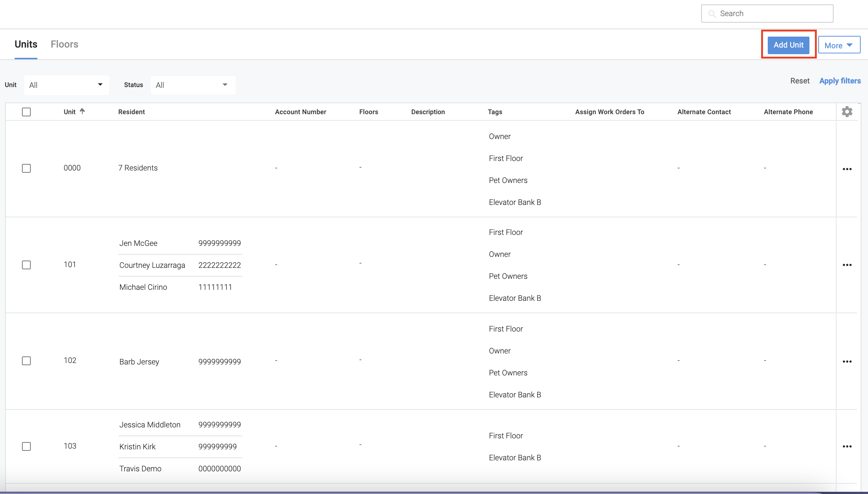Open three-dot menu for unit 101
This screenshot has width=868, height=494.
pos(847,265)
